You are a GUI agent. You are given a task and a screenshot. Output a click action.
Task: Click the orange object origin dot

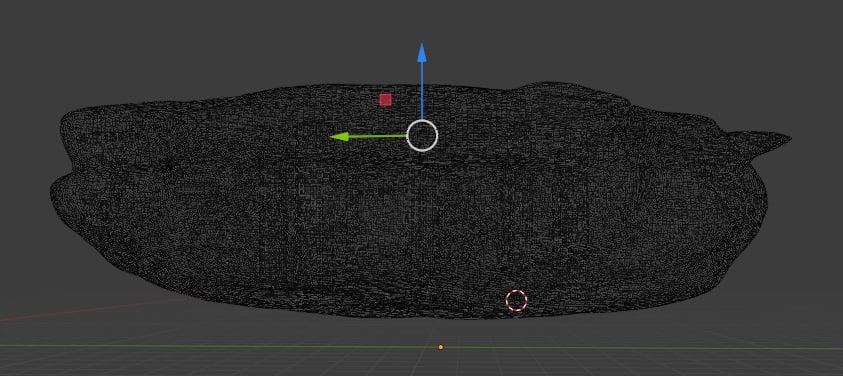(x=441, y=347)
